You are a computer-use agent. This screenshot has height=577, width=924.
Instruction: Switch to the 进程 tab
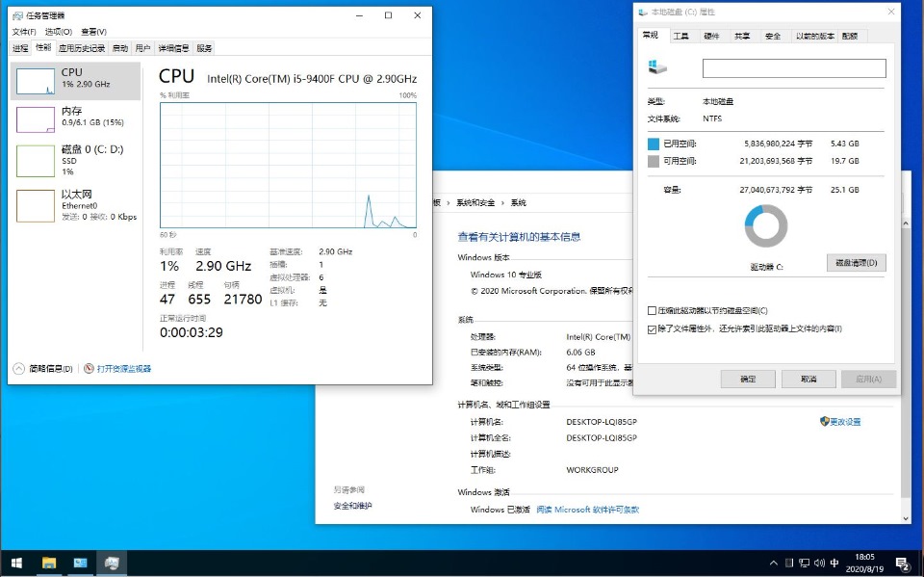click(20, 48)
